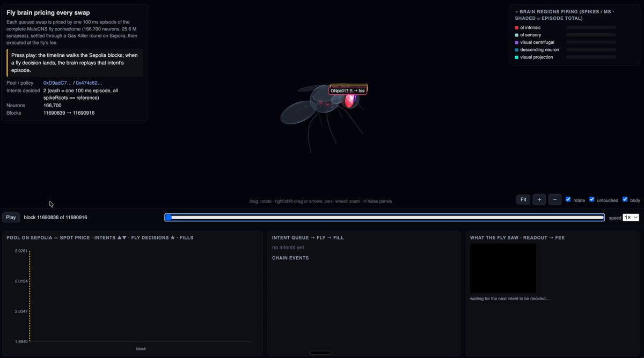Click the red ol intrinsic legend swatch
The width and height of the screenshot is (644, 358).
tap(517, 27)
